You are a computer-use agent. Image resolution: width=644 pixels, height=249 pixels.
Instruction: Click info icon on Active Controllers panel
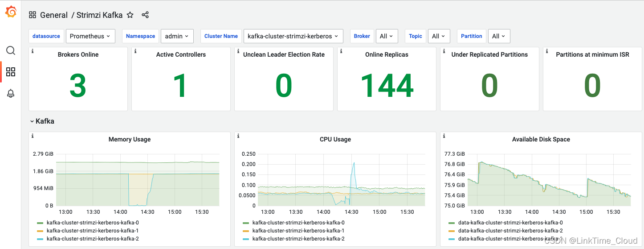click(x=135, y=51)
